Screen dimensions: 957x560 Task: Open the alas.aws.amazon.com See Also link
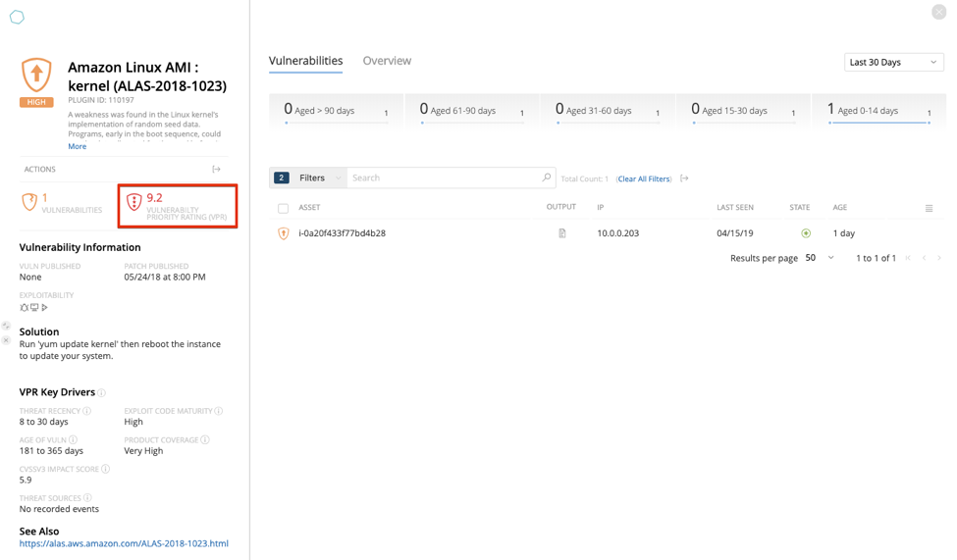(124, 543)
